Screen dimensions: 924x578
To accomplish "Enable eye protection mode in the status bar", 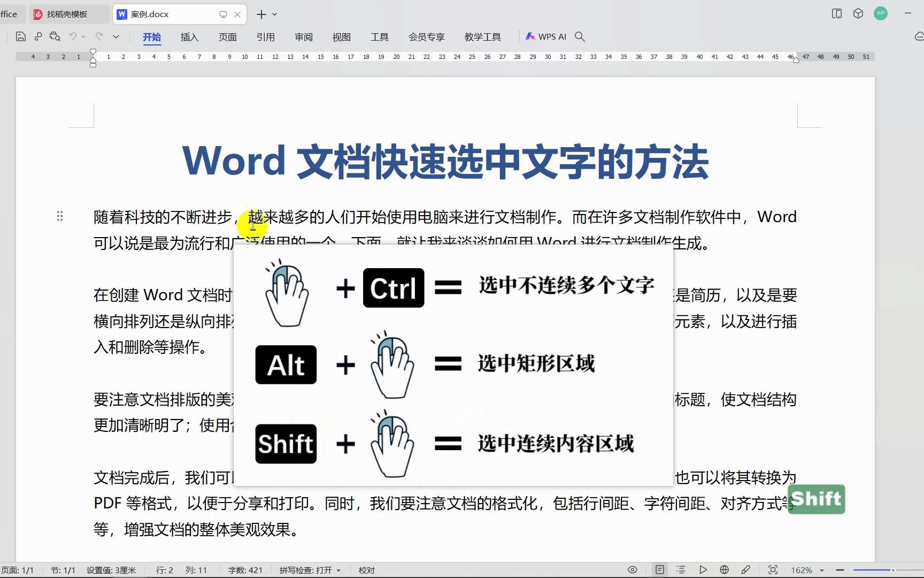I will point(632,570).
